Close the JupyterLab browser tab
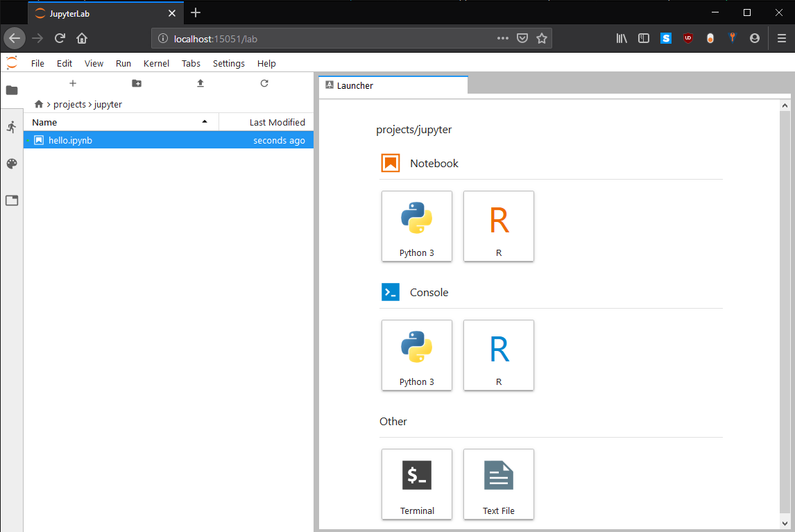Viewport: 795px width, 532px height. point(172,13)
